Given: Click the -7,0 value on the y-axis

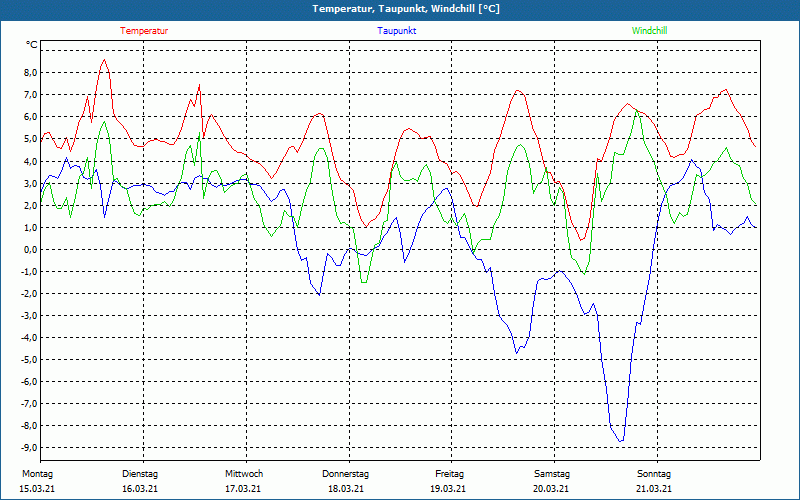Looking at the screenshot, I should 30,404.
